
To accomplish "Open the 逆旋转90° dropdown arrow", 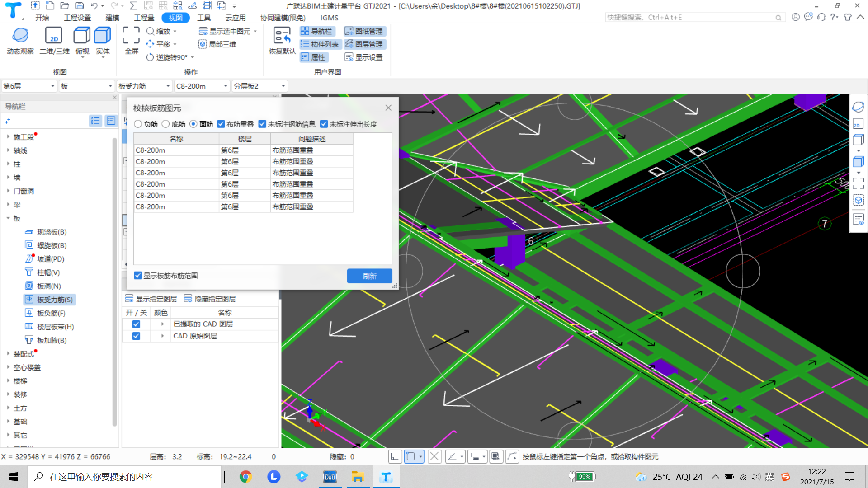I will tap(193, 57).
